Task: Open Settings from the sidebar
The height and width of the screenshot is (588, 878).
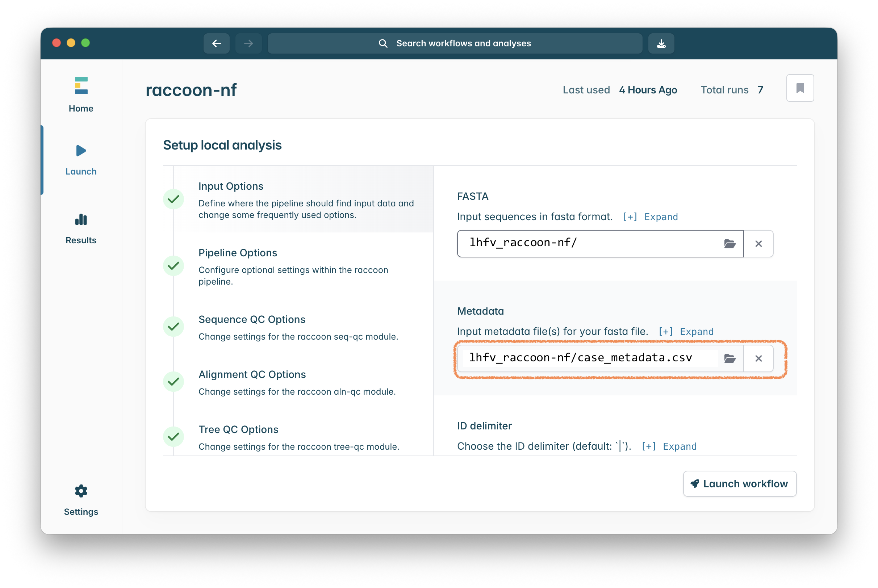Action: pos(81,500)
